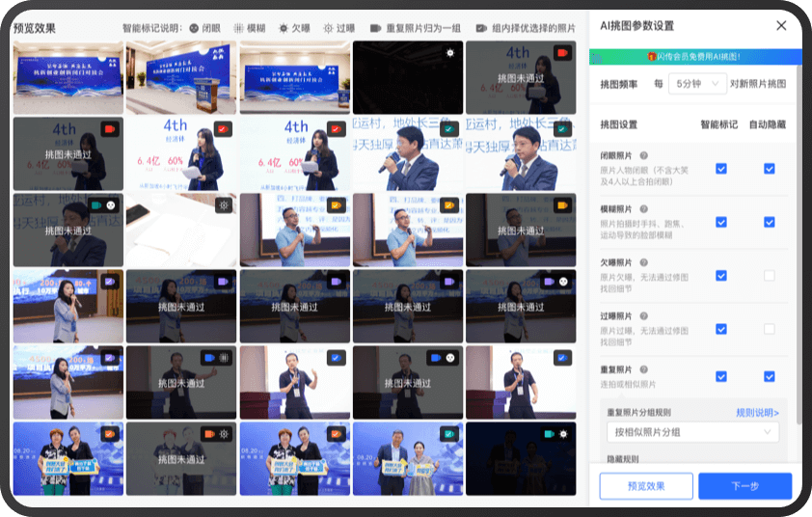
Task: Click the 重复照片归为一组 duplicate-group legend icon
Action: 375,29
